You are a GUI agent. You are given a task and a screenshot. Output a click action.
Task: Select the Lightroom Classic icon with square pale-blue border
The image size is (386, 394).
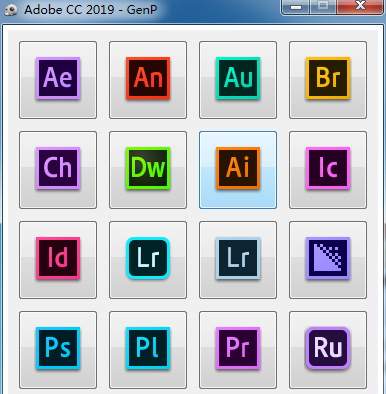(238, 260)
